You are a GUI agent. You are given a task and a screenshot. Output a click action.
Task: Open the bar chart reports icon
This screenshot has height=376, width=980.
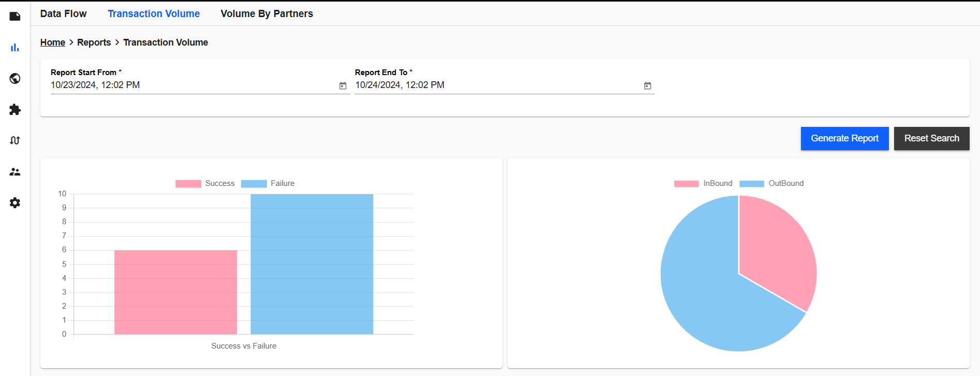[15, 48]
